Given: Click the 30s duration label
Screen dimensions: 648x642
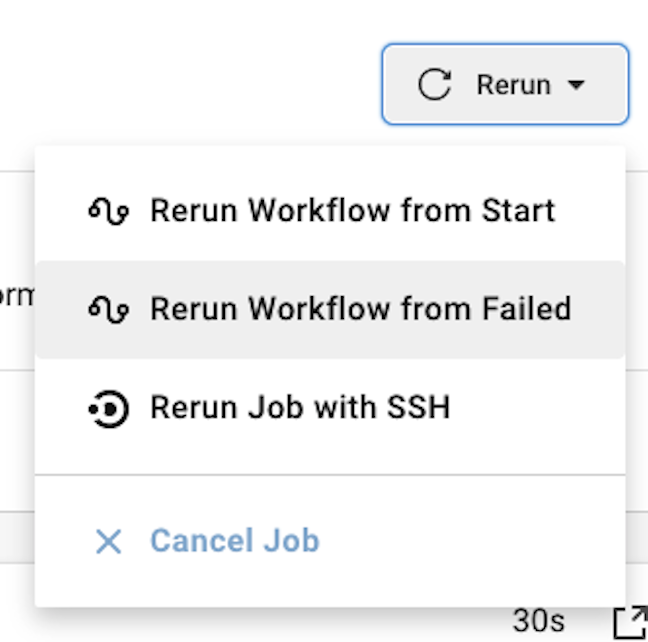Looking at the screenshot, I should click(538, 621).
